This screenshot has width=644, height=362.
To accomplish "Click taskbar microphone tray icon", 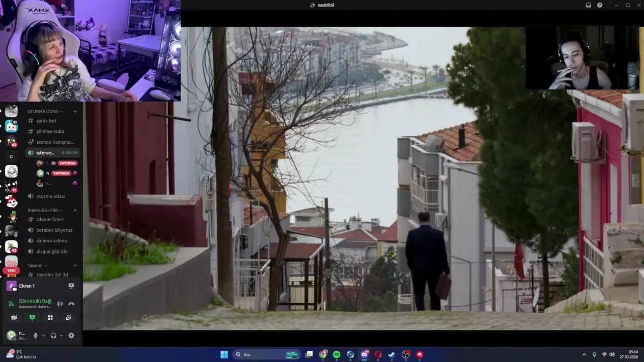I will pyautogui.click(x=594, y=354).
